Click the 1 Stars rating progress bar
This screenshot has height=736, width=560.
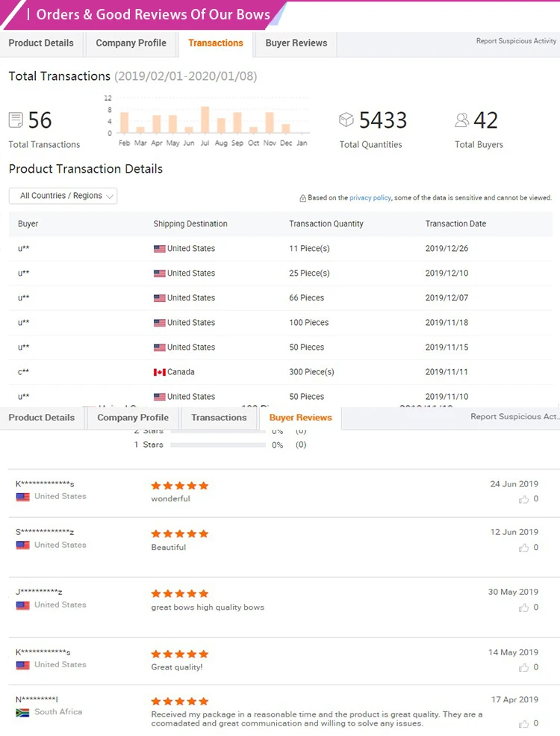click(217, 445)
